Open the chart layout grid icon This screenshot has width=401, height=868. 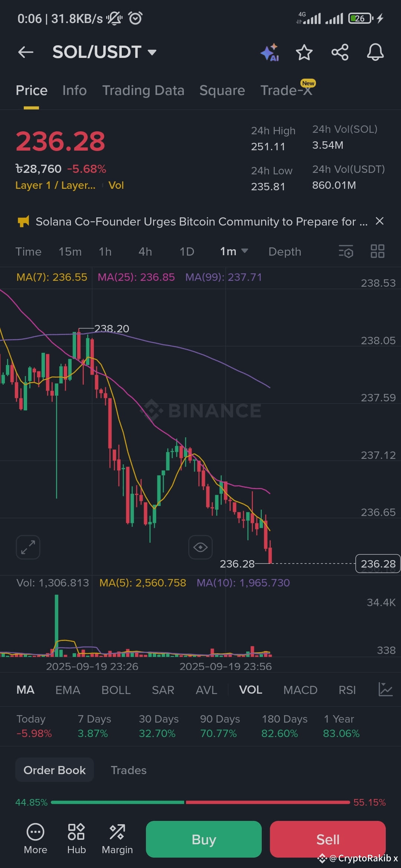pyautogui.click(x=378, y=251)
